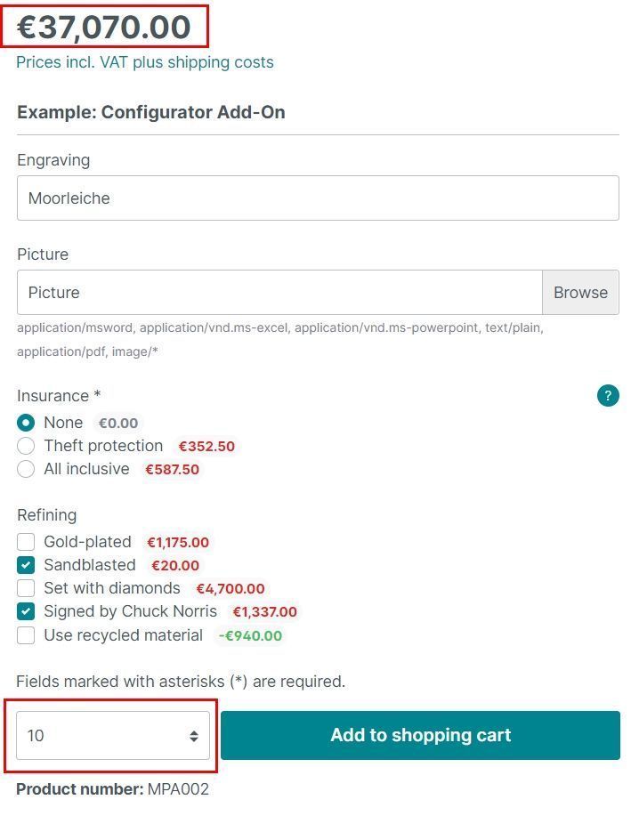
Task: Click the €352.50 Theft protection price badge
Action: (206, 447)
